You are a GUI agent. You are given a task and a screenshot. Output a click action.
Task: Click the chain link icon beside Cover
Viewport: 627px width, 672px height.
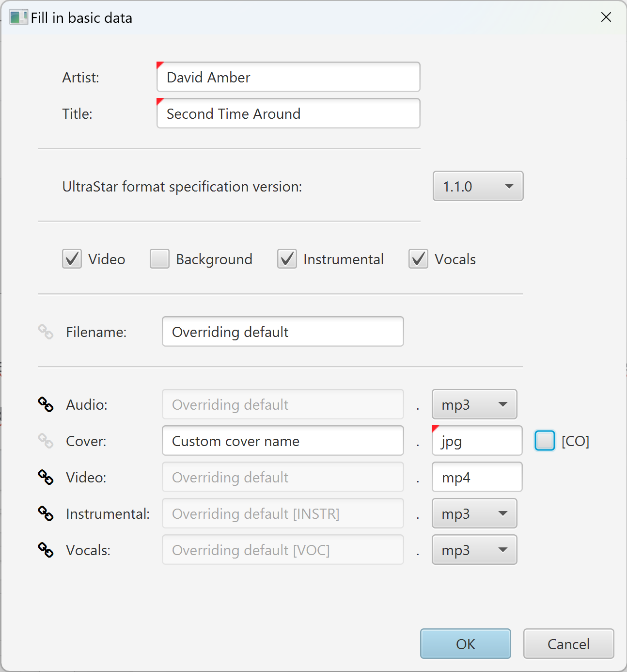pyautogui.click(x=46, y=441)
